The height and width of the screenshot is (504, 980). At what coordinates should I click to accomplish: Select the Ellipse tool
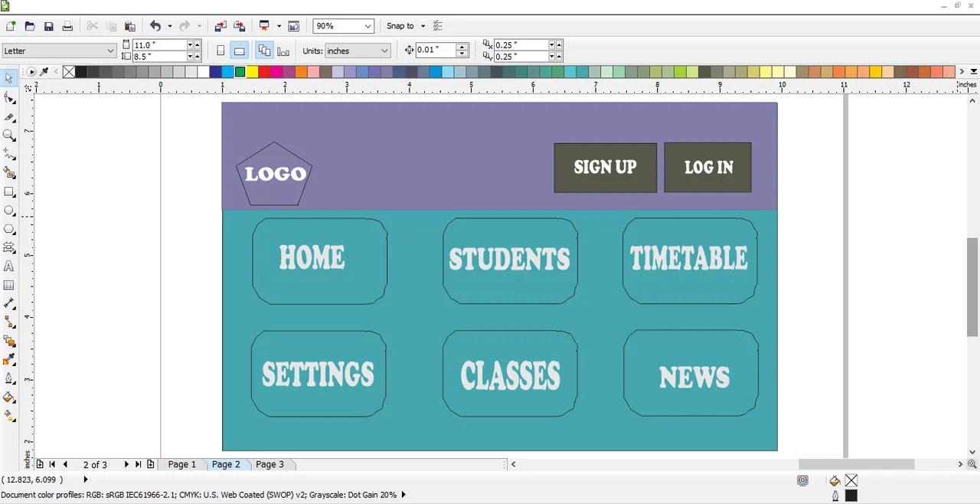[9, 211]
